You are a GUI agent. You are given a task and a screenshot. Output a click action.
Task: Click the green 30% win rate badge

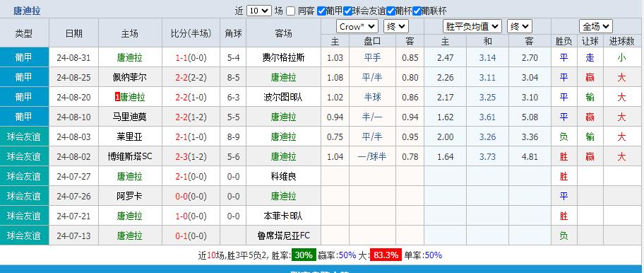[304, 255]
